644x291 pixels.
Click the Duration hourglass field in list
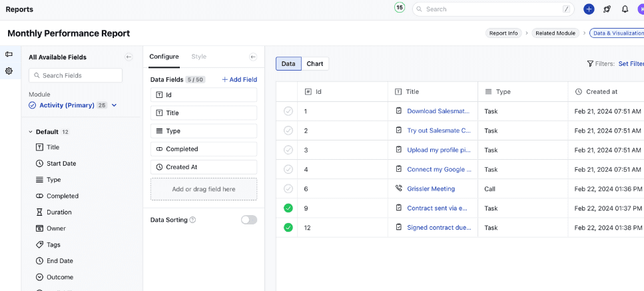click(54, 212)
